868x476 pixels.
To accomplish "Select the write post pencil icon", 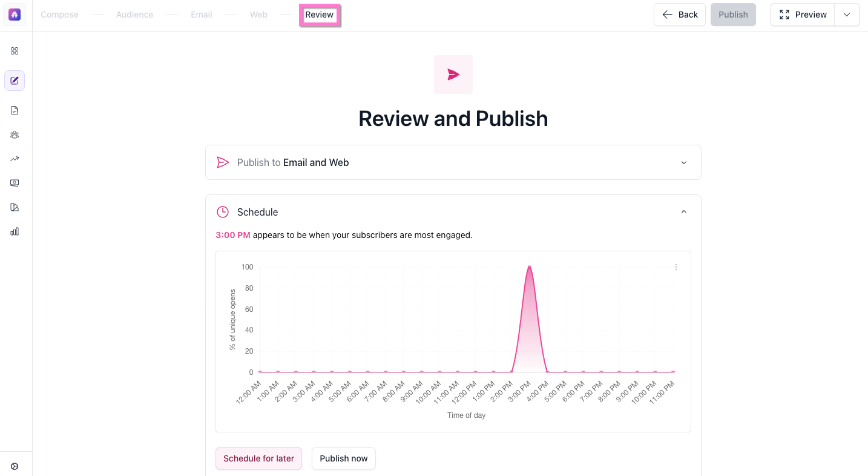I will pyautogui.click(x=15, y=81).
